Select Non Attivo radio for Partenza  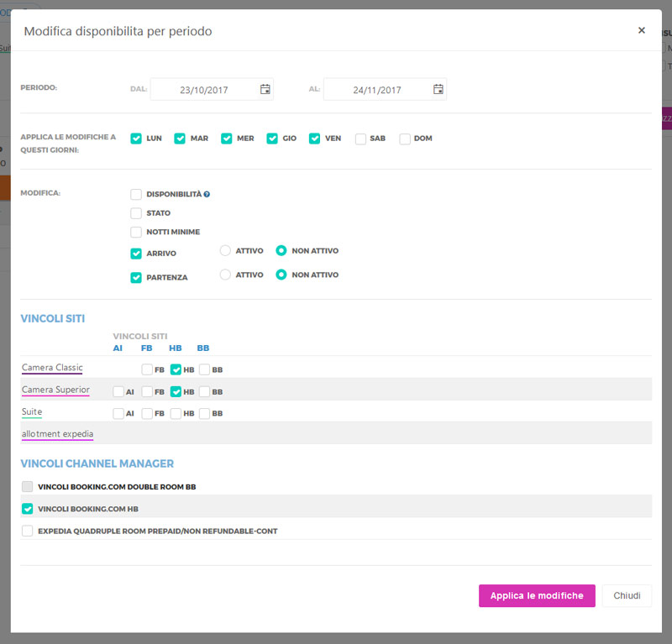pos(281,275)
